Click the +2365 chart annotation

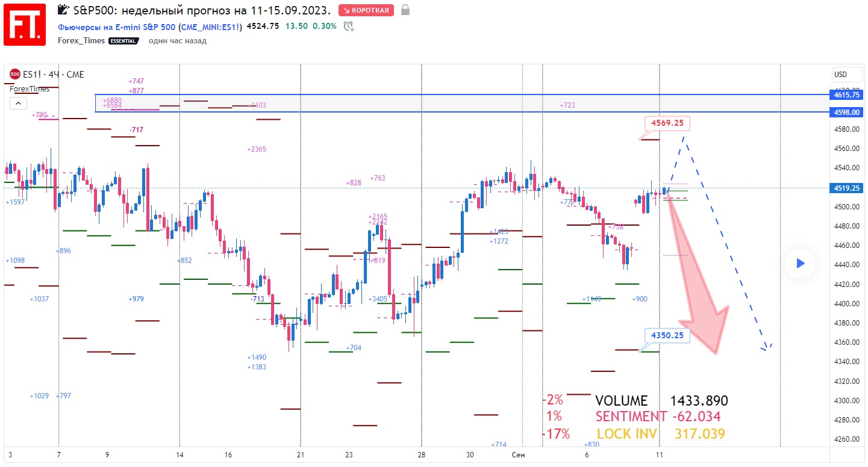pyautogui.click(x=257, y=149)
